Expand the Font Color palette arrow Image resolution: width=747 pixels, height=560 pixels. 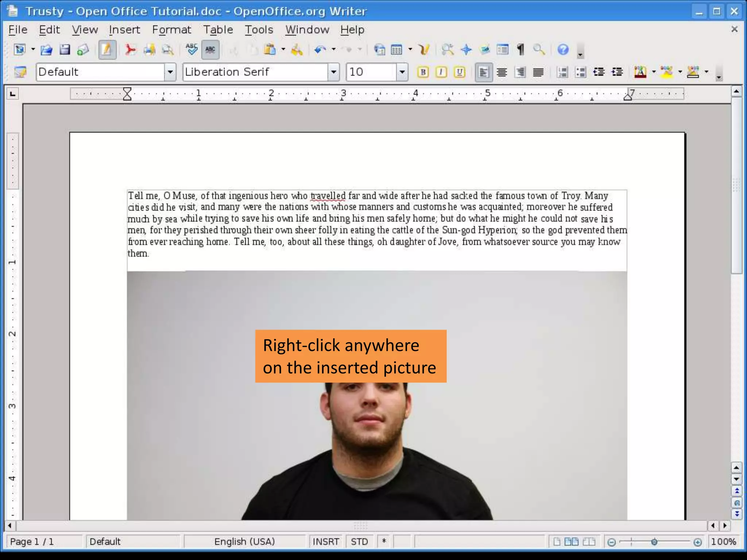(654, 72)
